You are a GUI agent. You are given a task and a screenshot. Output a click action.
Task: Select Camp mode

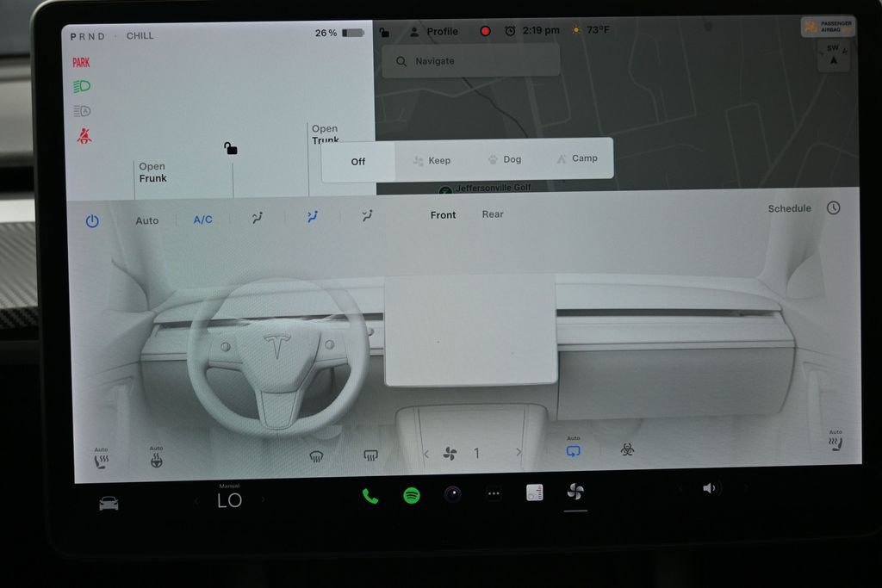pyautogui.click(x=577, y=158)
